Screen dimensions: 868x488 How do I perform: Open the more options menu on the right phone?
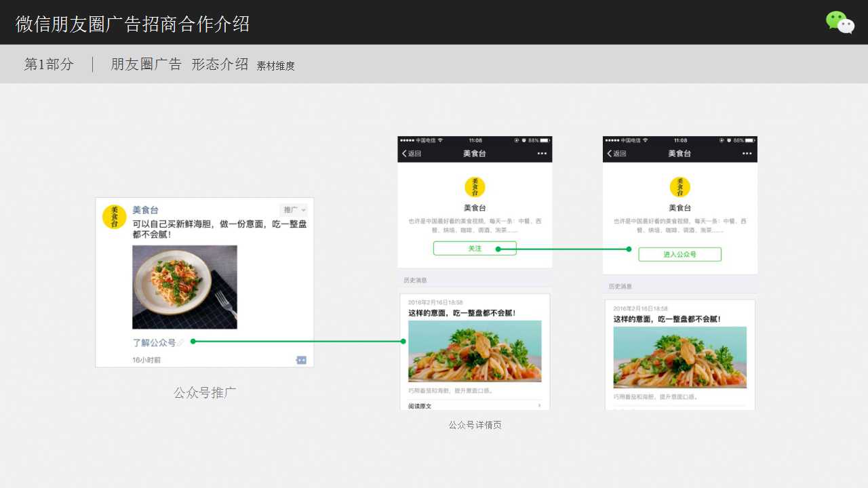[747, 153]
